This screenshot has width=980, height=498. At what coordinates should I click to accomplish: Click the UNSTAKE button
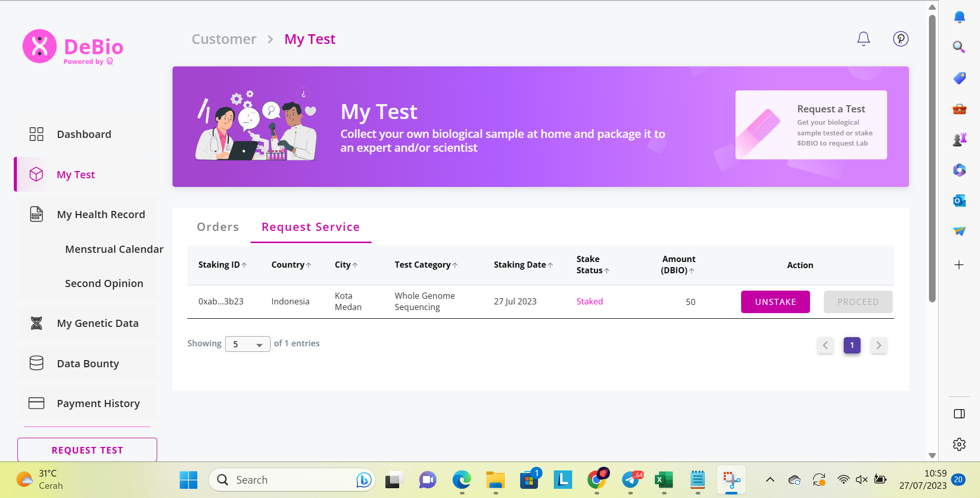coord(775,302)
